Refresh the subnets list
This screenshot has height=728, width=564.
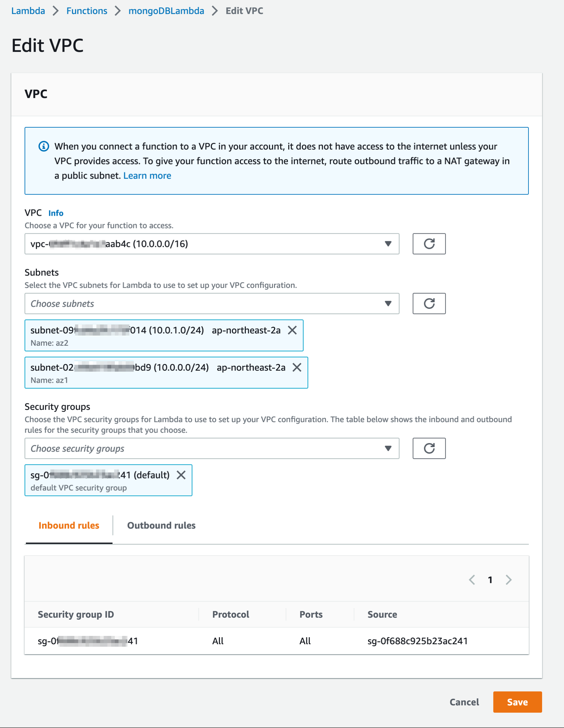[429, 303]
